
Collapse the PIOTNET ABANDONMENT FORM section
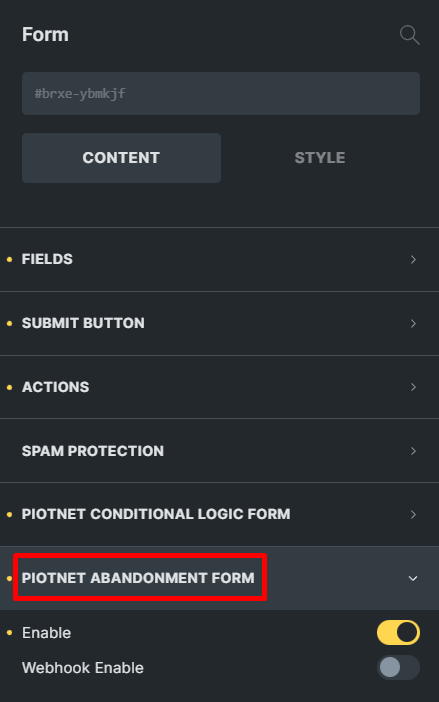[x=219, y=578]
